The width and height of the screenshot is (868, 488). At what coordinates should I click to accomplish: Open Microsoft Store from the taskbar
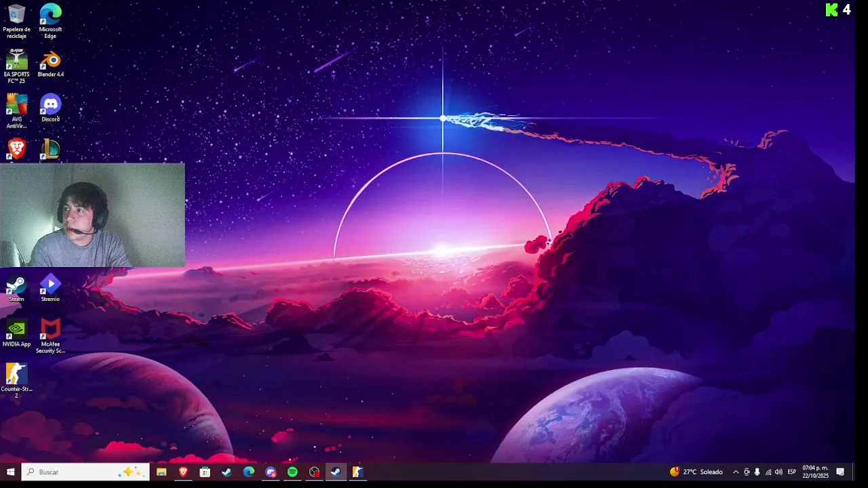click(205, 472)
